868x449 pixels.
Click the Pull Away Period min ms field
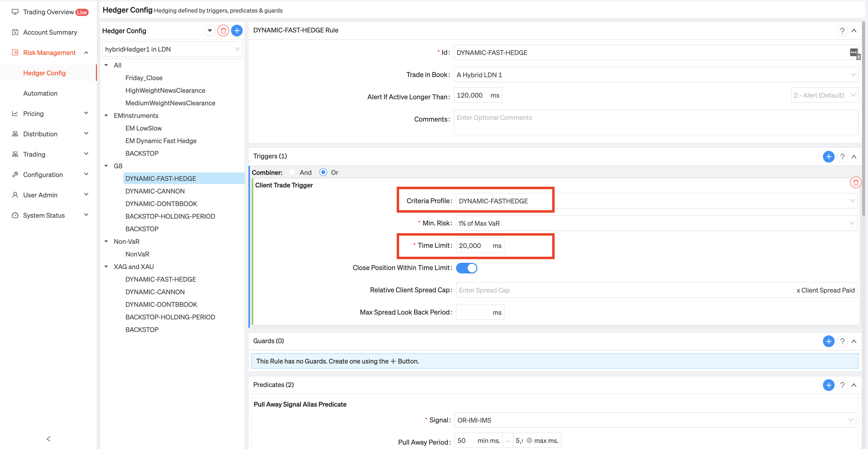(x=479, y=440)
